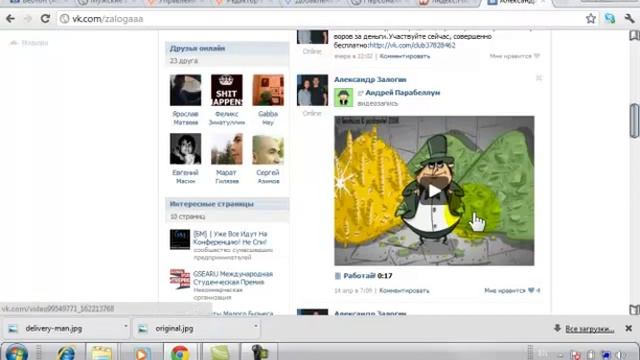Open the SHIT HAPPENS friend avatar
Screen dimensions: 640x360
(227, 90)
